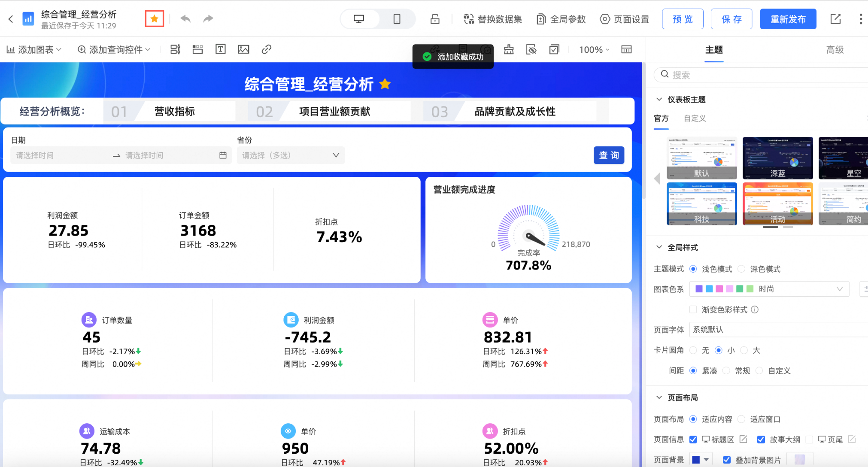
Task: Collapse the 页面布局 section
Action: click(659, 397)
